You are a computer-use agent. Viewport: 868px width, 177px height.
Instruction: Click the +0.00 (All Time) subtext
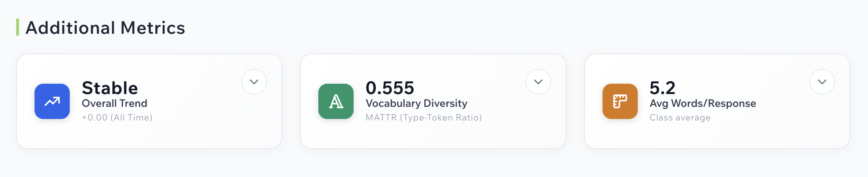click(x=117, y=118)
